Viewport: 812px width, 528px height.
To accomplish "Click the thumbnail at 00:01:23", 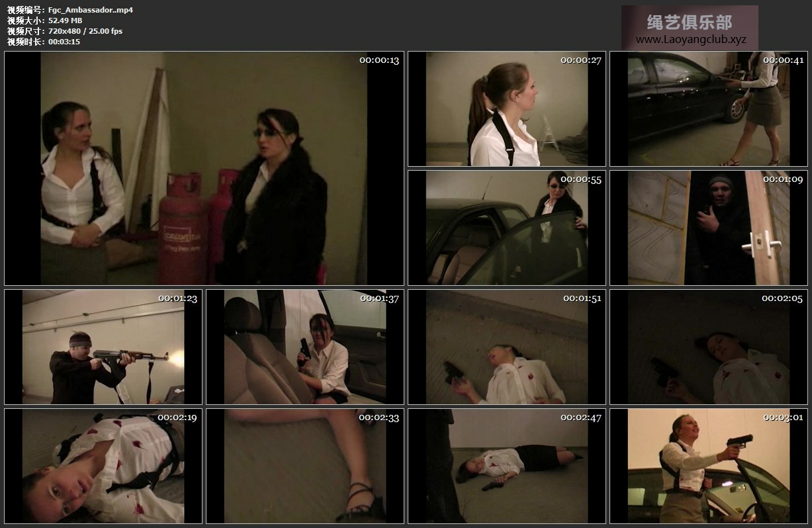I will pos(103,347).
